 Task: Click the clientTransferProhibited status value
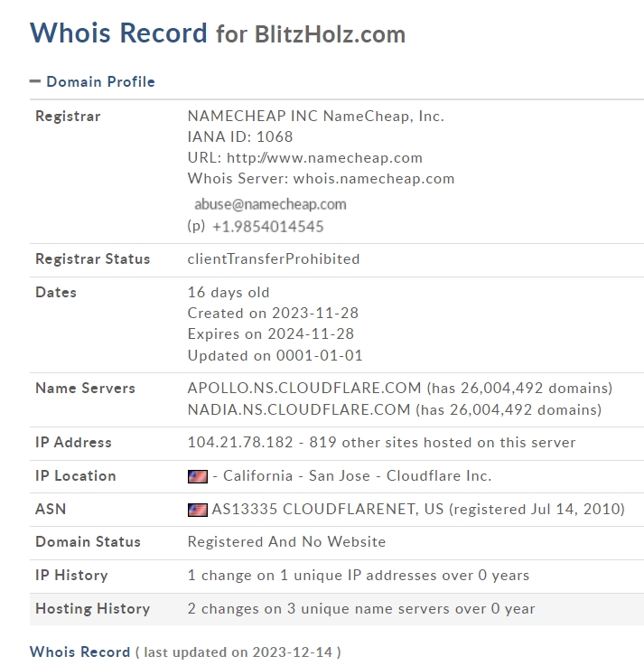tap(274, 258)
